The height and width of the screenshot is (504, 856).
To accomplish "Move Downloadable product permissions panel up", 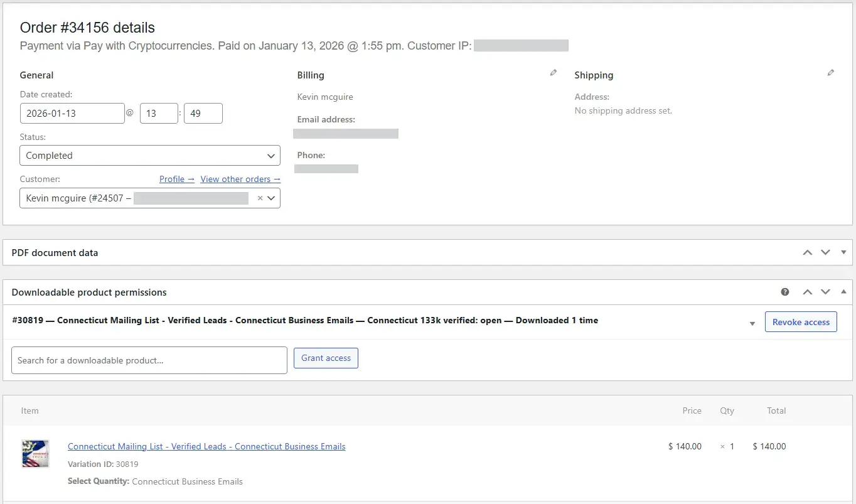I will [x=808, y=292].
